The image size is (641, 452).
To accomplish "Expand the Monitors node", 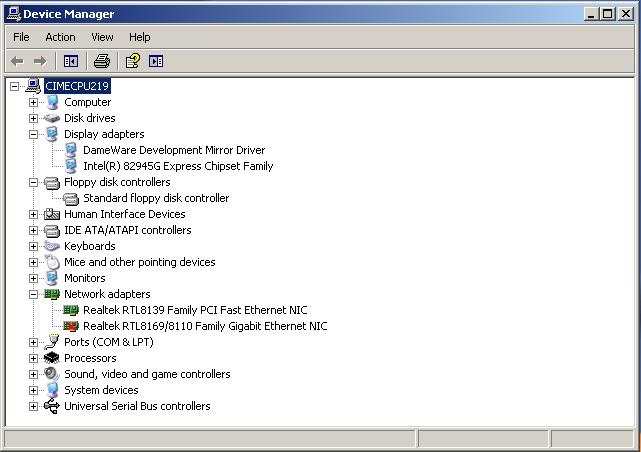I will (34, 278).
